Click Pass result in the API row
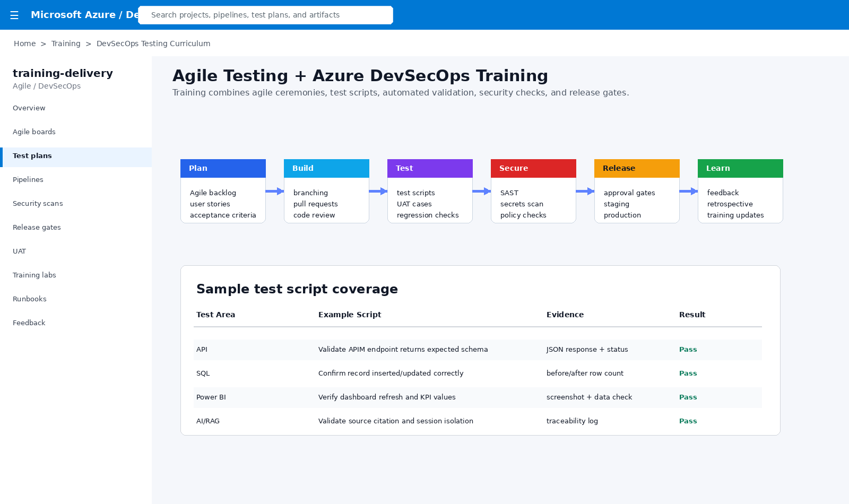 [688, 350]
